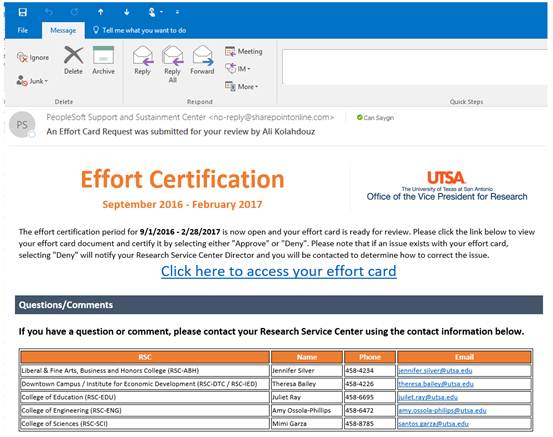Image resolution: width=553 pixels, height=437 pixels.
Task: Delete the email with the X icon
Action: click(x=73, y=60)
